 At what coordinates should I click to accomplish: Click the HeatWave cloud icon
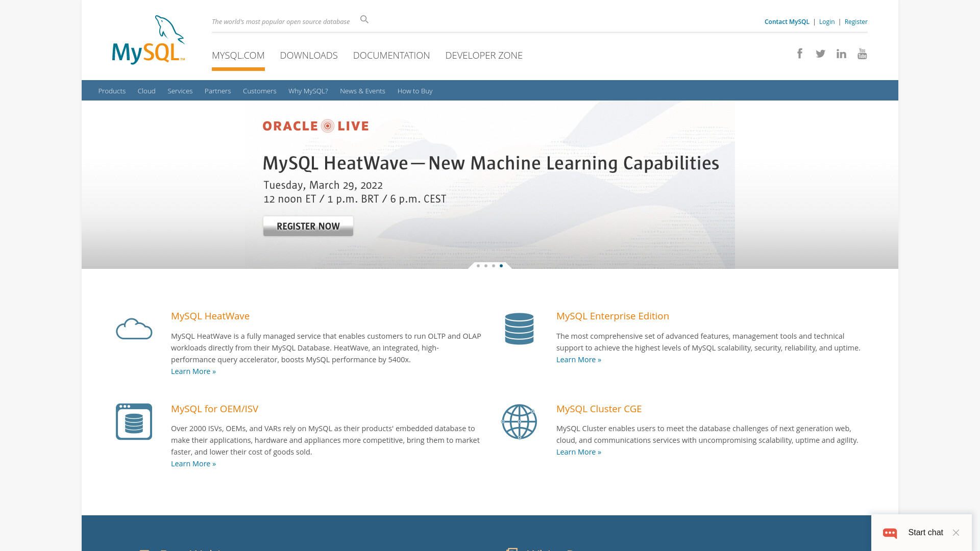tap(134, 329)
